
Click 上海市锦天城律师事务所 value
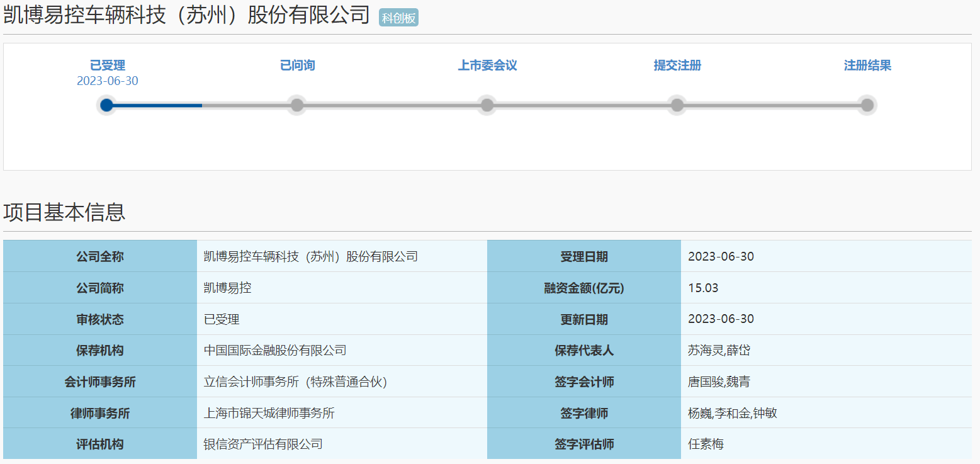click(269, 413)
